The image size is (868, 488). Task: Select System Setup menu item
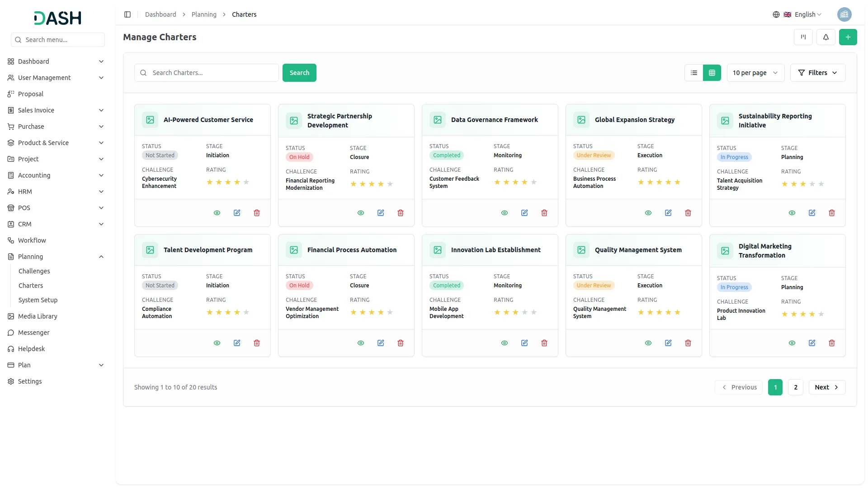coord(38,300)
